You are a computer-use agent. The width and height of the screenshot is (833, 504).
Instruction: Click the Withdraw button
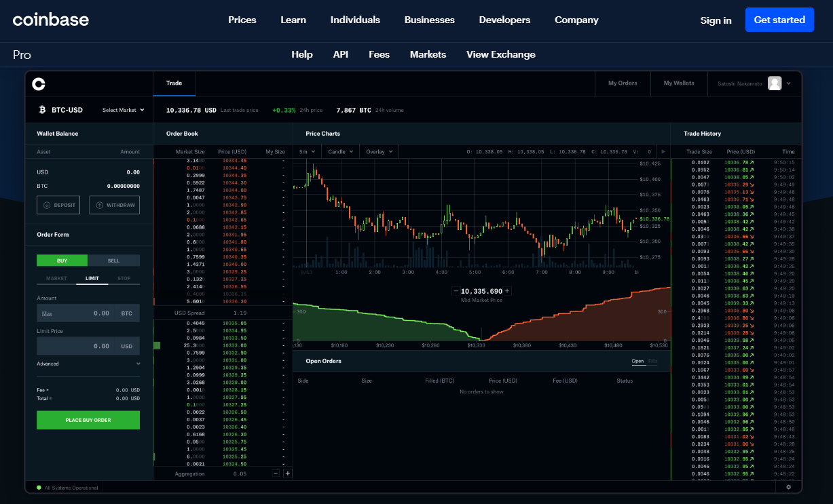[114, 205]
